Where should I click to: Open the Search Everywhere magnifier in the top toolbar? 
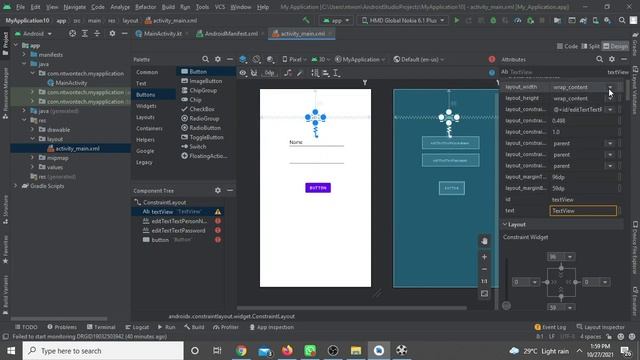coord(622,20)
